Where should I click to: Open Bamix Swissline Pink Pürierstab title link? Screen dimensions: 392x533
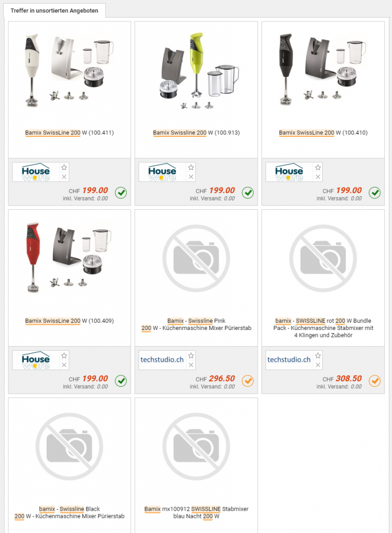point(196,324)
